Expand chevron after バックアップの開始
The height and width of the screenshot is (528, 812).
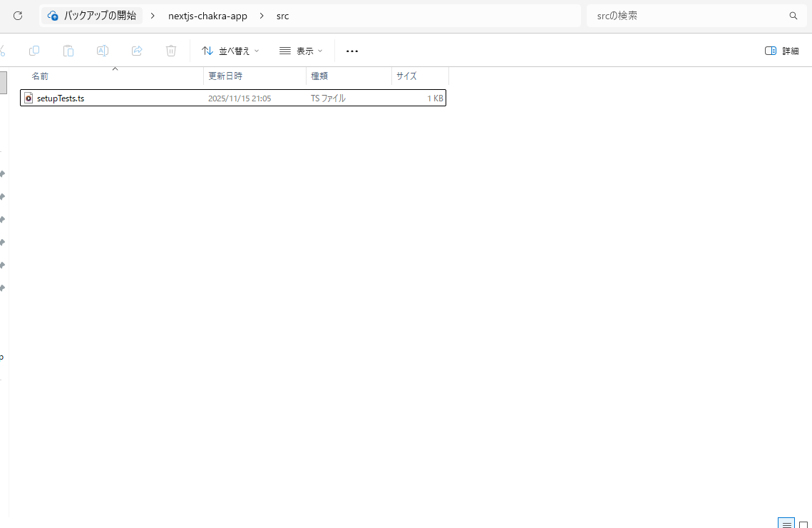pyautogui.click(x=153, y=16)
